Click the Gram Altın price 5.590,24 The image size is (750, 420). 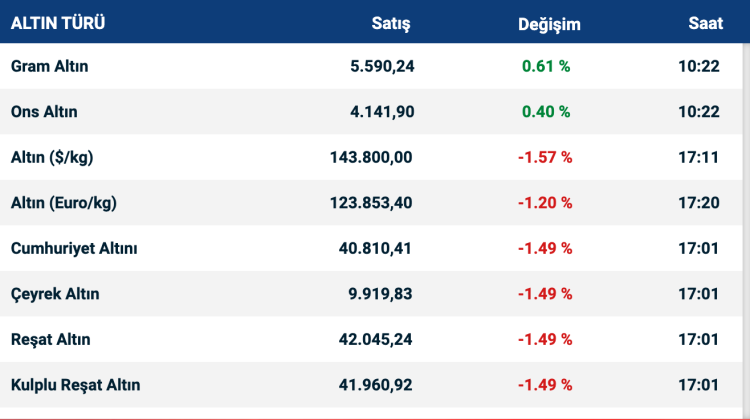coord(382,66)
